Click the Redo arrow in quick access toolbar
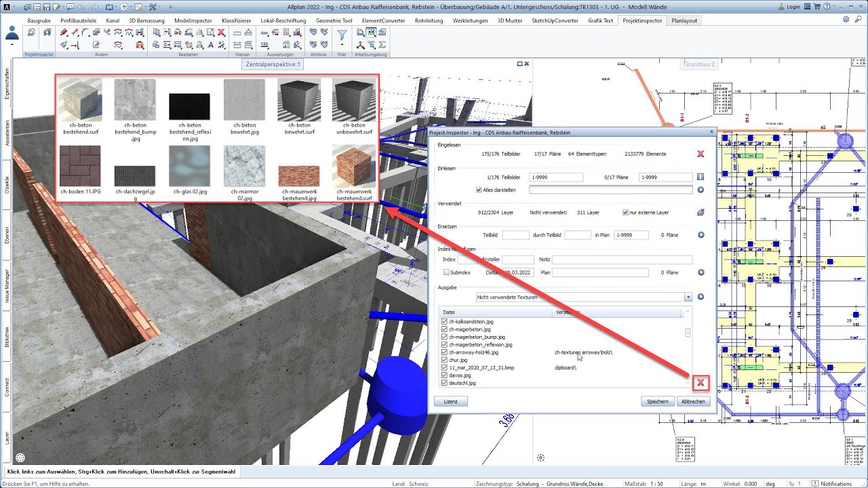 click(x=94, y=7)
